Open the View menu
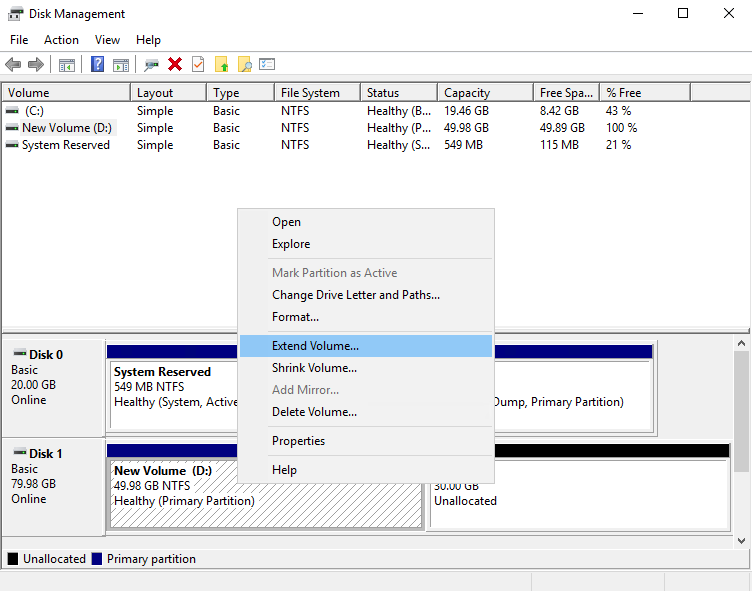 (x=107, y=40)
